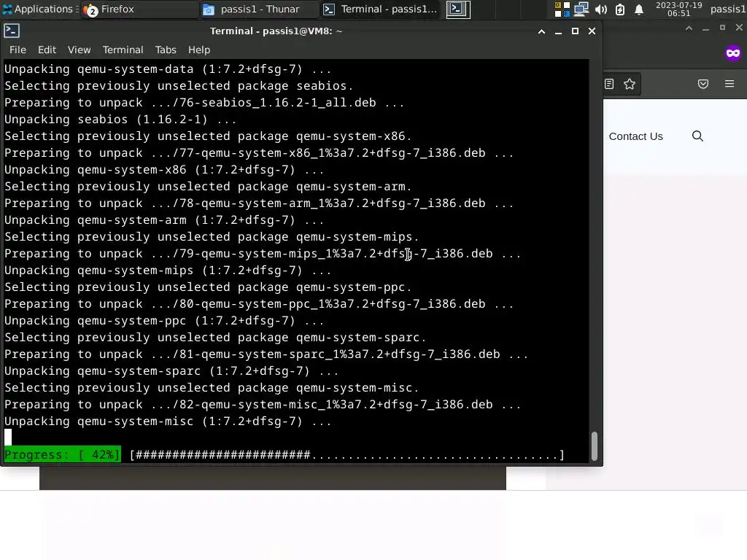
Task: Click 'Unpacking qemu-system-misc' line
Action: [x=168, y=421]
